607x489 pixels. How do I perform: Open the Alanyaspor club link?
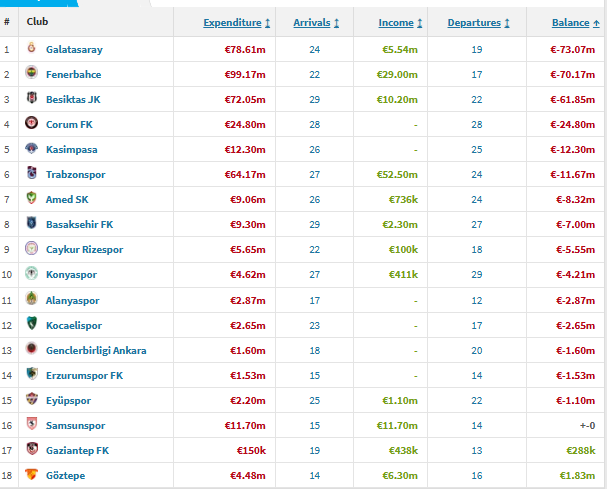coord(72,300)
